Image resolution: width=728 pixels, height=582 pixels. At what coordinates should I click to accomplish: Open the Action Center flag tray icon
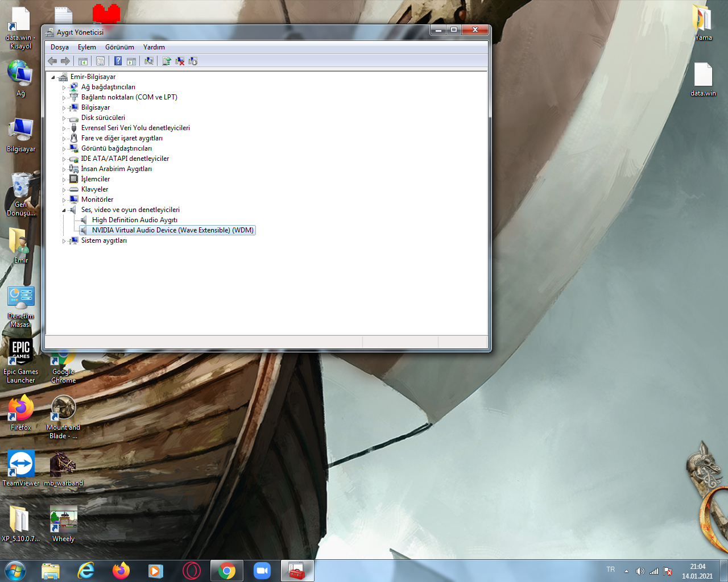668,571
